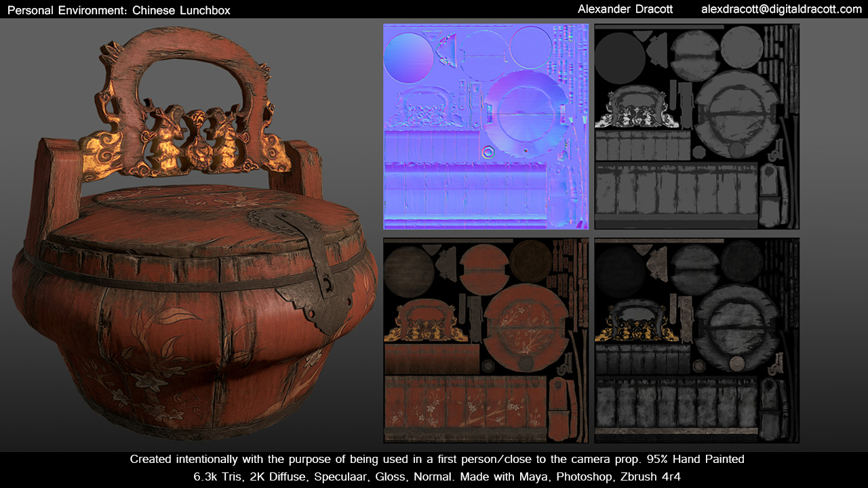The image size is (868, 488).
Task: Open the purple normal map texture
Action: (486, 127)
